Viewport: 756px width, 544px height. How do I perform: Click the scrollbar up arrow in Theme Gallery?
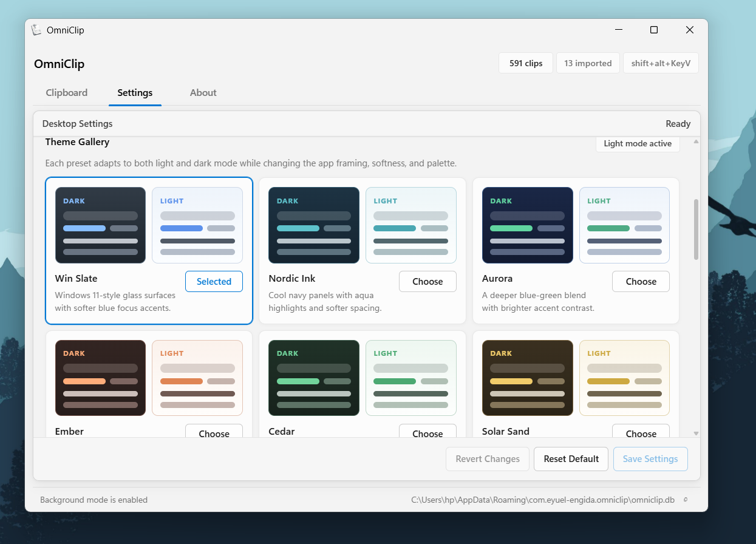click(x=696, y=142)
